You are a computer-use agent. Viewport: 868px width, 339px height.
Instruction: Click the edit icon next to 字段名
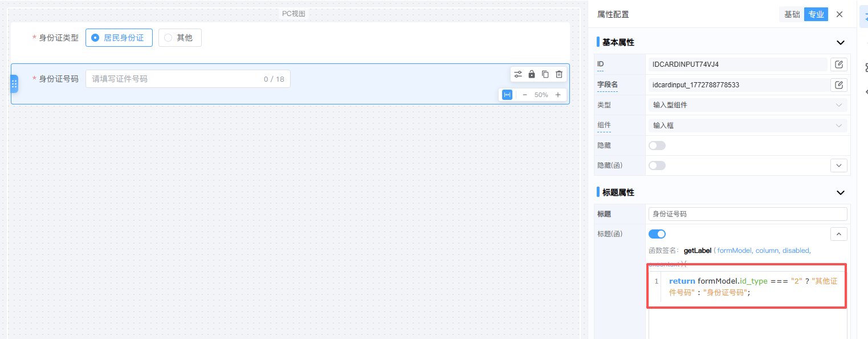[838, 85]
